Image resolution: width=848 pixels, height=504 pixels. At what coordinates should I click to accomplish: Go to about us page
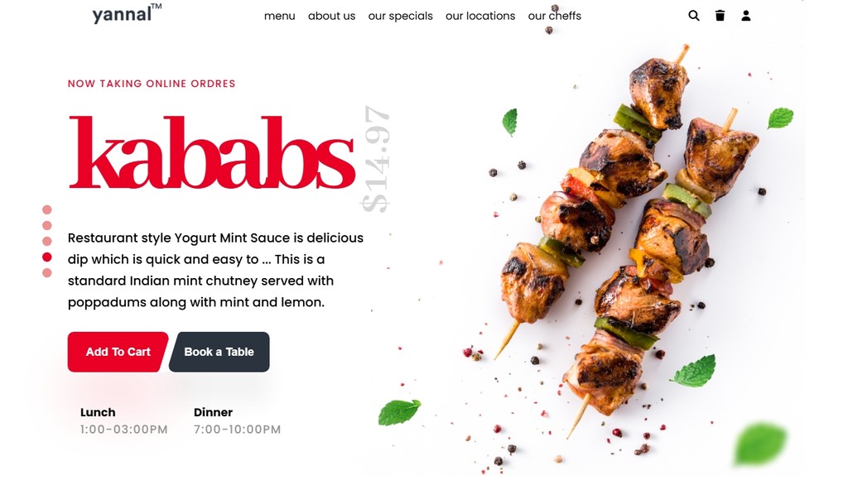pos(331,17)
